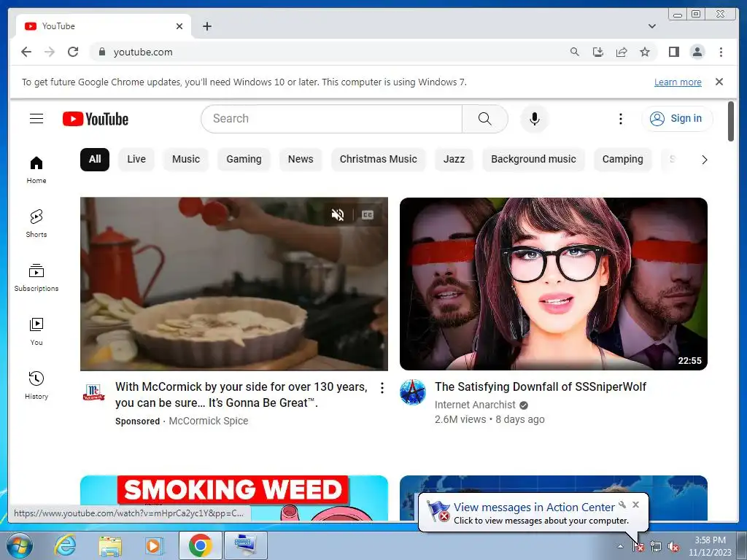Go forward with the Chrome forward arrow

point(50,52)
